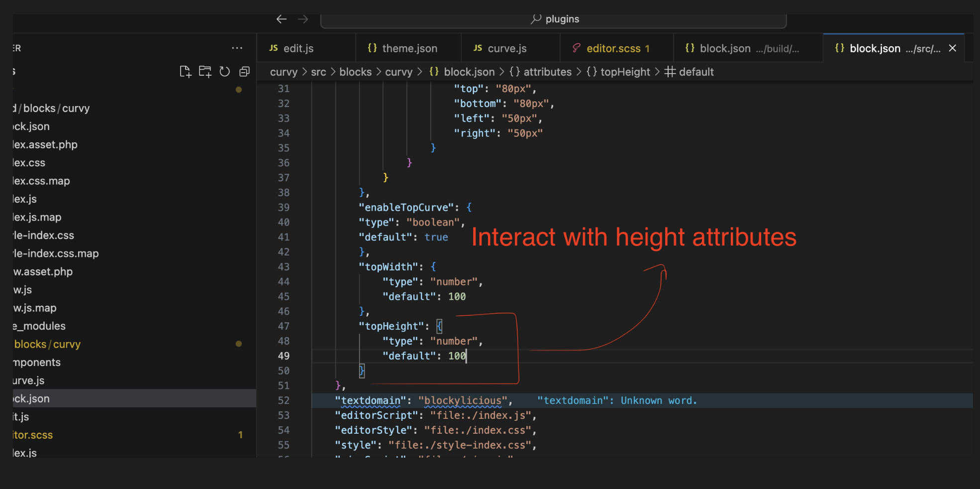Open the editor.scss file in explorer
The image size is (980, 489).
tap(134, 435)
